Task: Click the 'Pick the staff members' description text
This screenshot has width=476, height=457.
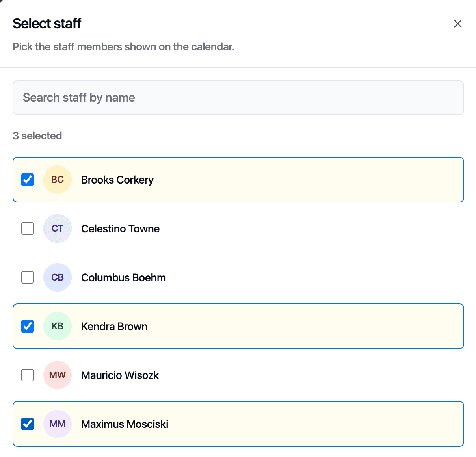Action: click(x=124, y=47)
